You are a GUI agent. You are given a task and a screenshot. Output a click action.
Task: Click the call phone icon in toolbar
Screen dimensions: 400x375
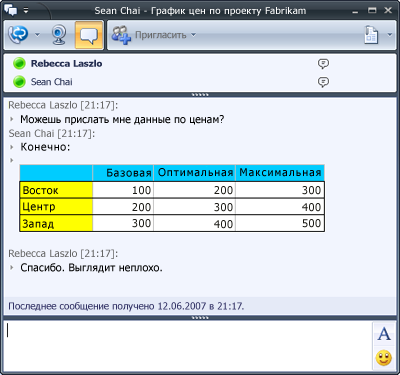point(18,34)
